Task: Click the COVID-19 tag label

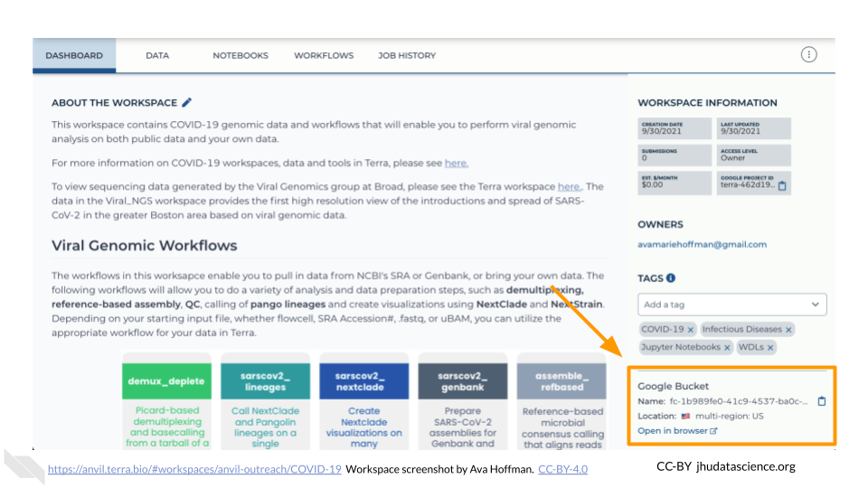Action: 662,329
